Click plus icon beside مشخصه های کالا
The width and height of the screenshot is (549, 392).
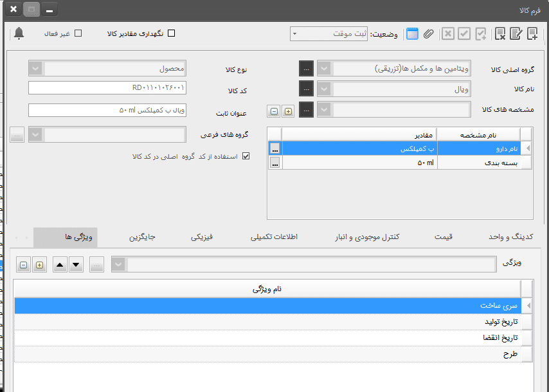click(x=288, y=111)
